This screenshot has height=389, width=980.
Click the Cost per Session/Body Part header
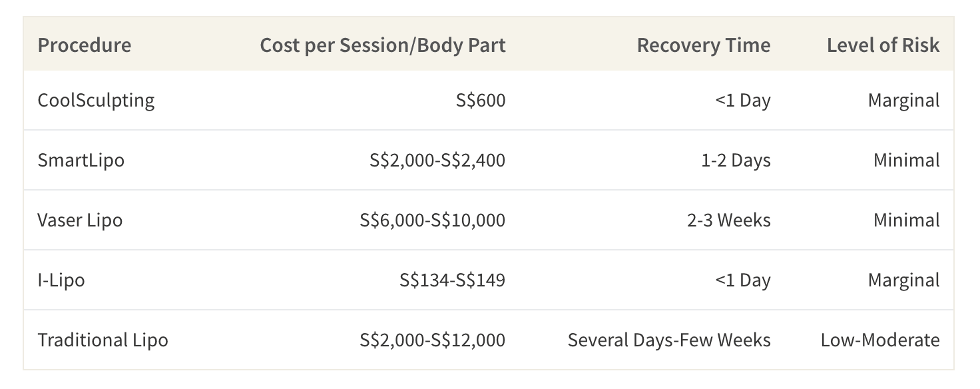383,45
